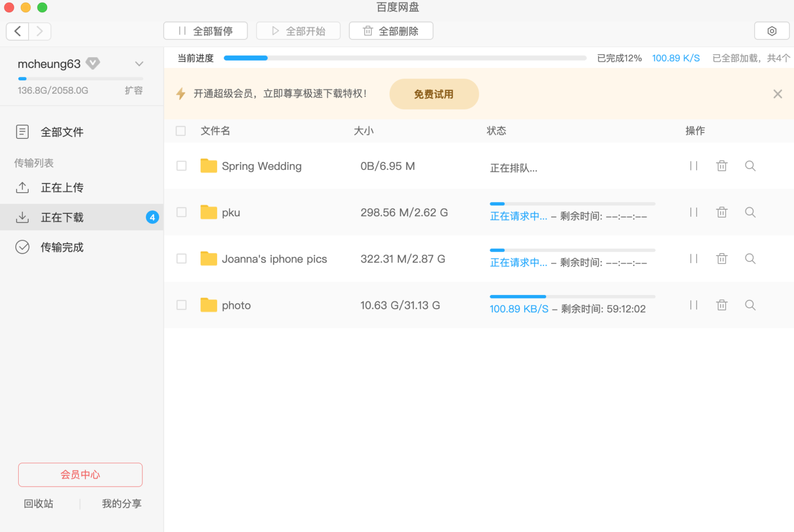Select the checkbox beside pku folder
794x532 pixels.
coord(181,212)
